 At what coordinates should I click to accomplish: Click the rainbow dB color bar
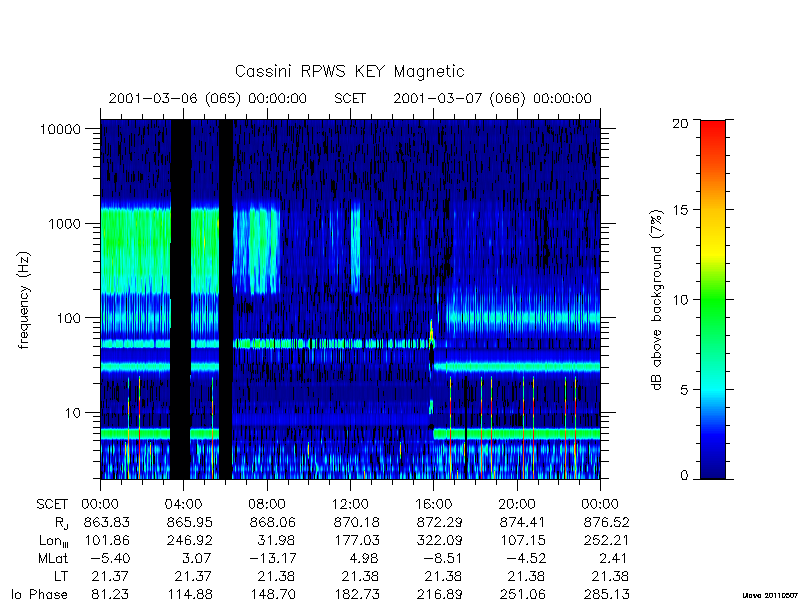[x=713, y=299]
